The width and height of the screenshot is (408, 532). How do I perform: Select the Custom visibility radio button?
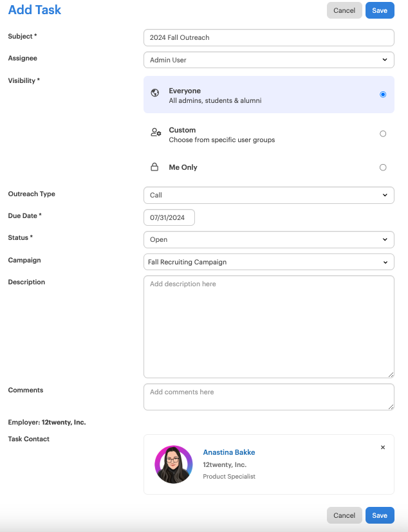pyautogui.click(x=383, y=134)
